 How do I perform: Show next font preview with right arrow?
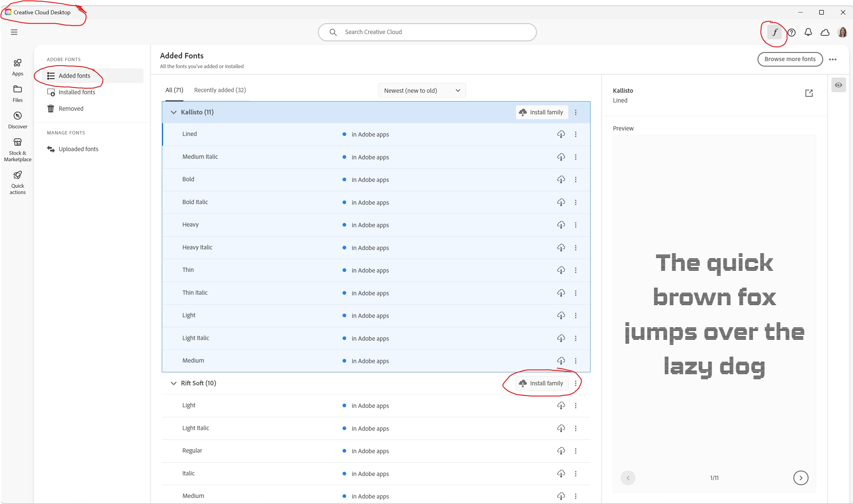[x=800, y=478]
